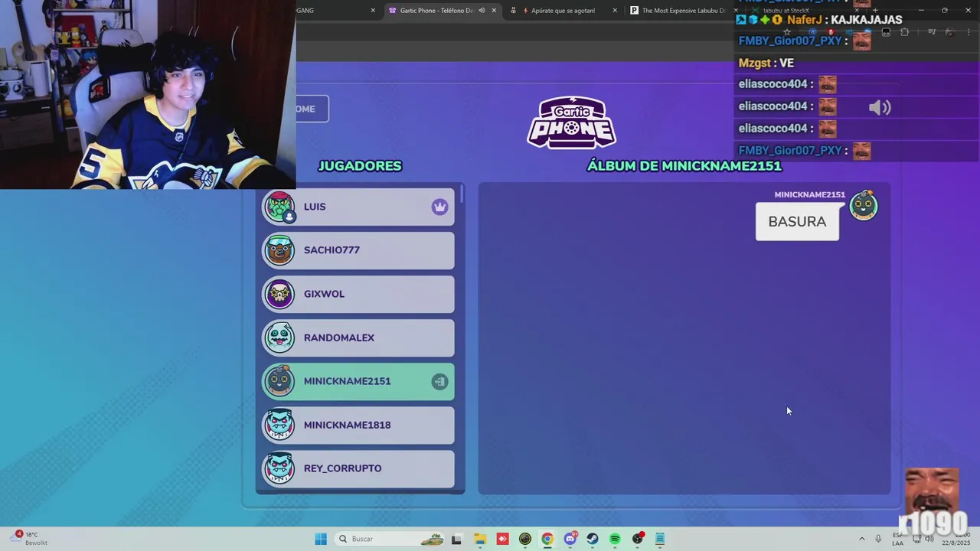
Task: Open the Notepad icon in taskbar
Action: [x=660, y=539]
